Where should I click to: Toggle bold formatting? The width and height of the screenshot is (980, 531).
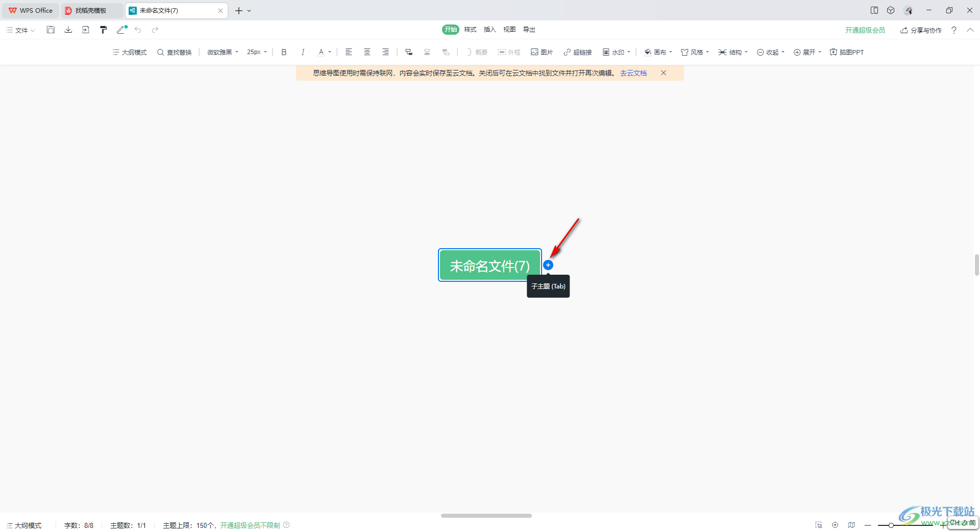284,52
